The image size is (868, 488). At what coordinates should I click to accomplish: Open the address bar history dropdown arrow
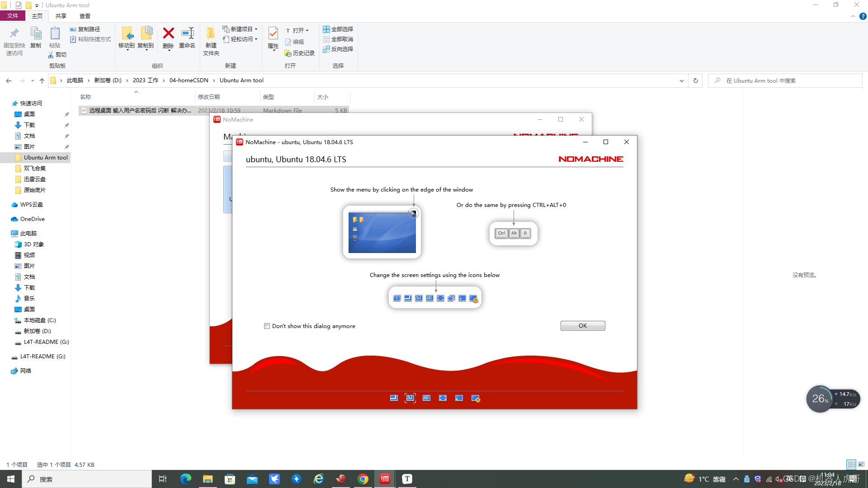point(681,81)
